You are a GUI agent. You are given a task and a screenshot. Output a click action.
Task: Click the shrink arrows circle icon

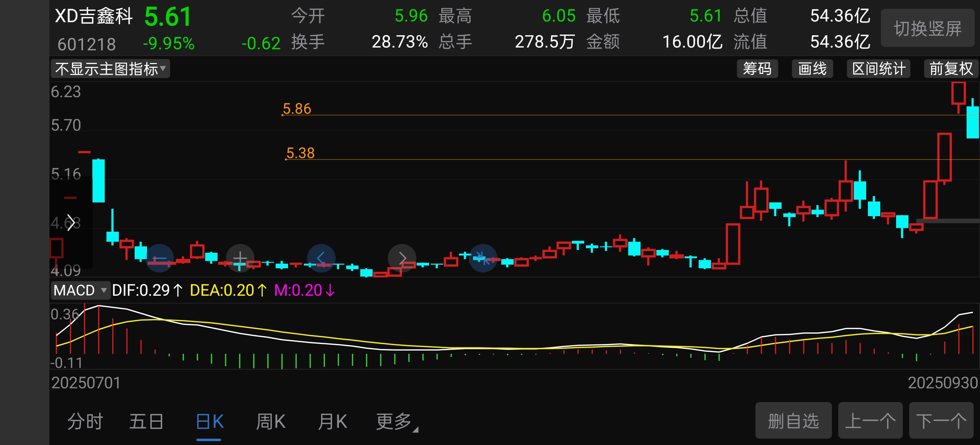483,258
